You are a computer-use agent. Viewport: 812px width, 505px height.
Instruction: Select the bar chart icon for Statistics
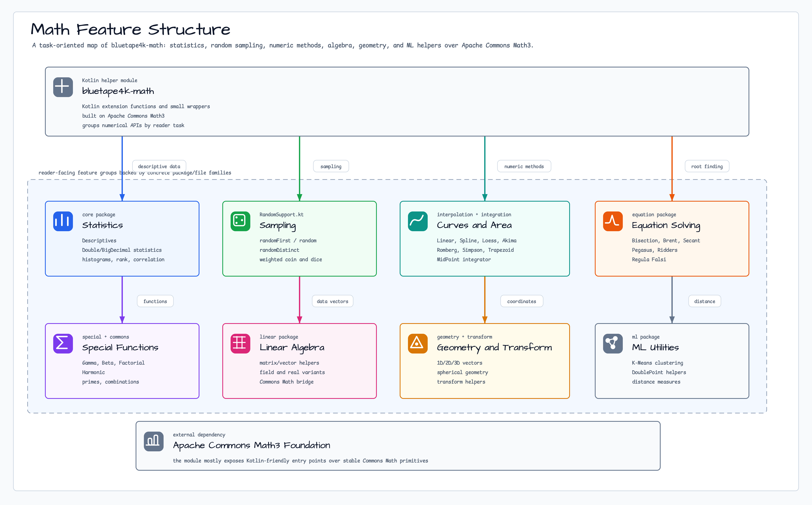[x=63, y=221]
